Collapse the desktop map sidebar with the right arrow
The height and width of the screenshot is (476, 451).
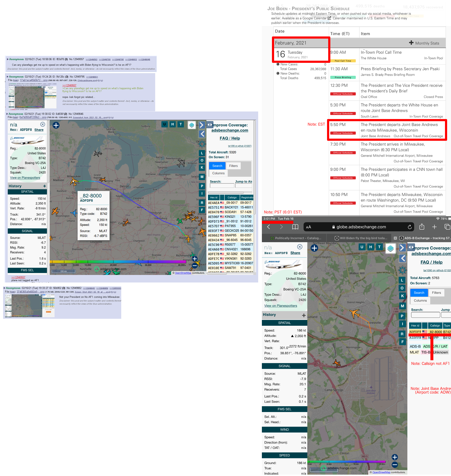[202, 125]
